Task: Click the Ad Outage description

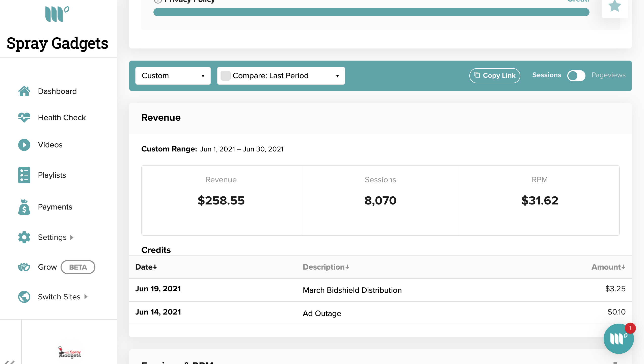Action: (322, 314)
